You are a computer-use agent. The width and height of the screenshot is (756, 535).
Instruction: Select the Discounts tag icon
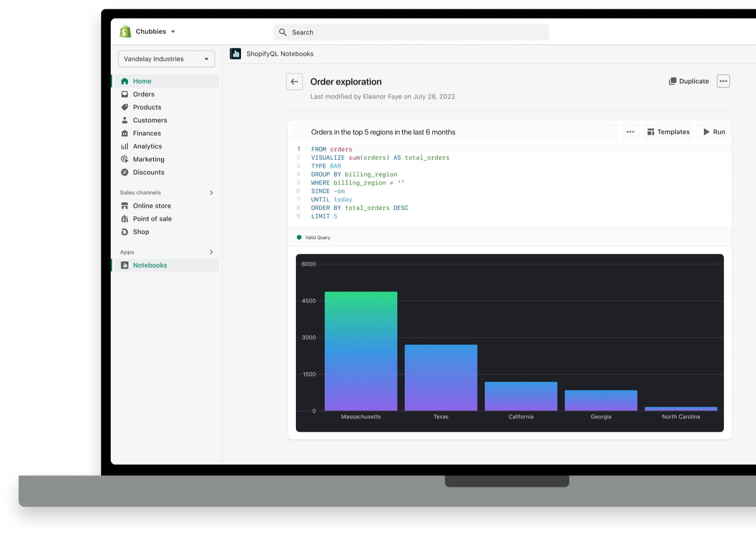pos(125,172)
